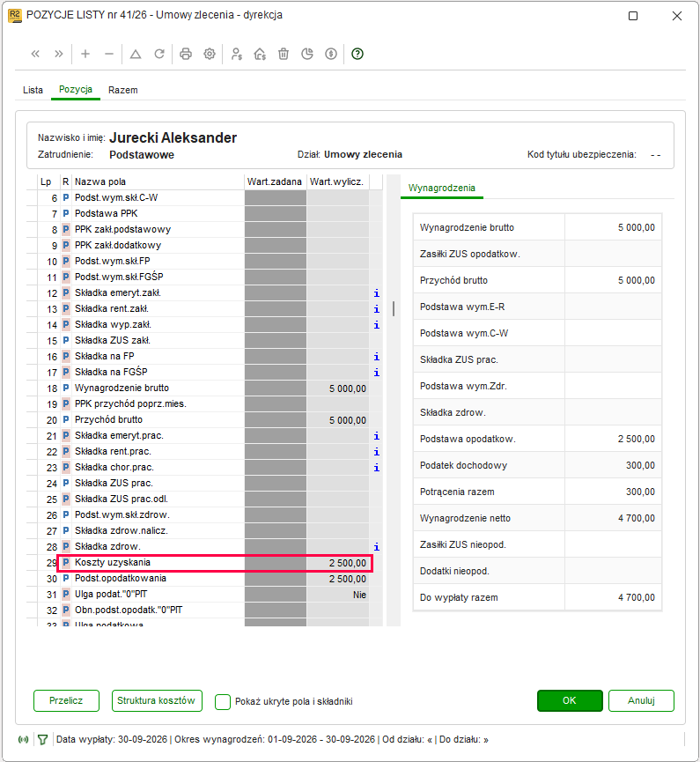Click the Anuluj button

pos(641,700)
